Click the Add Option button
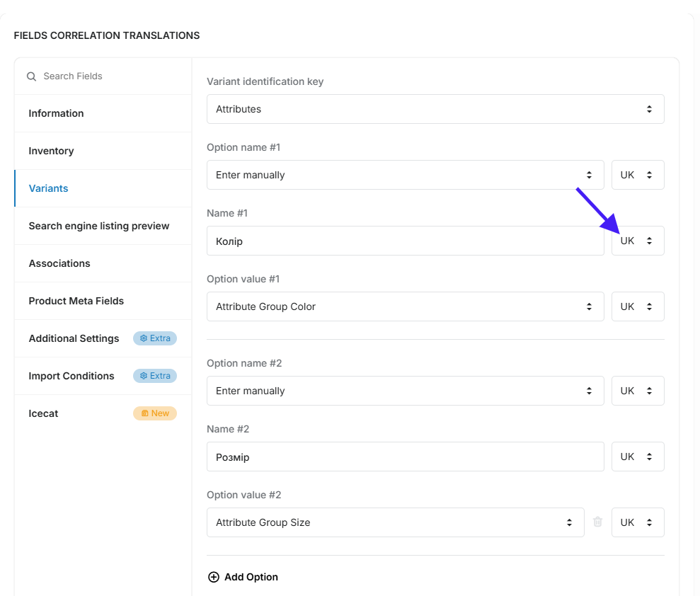The width and height of the screenshot is (700, 596). point(243,577)
